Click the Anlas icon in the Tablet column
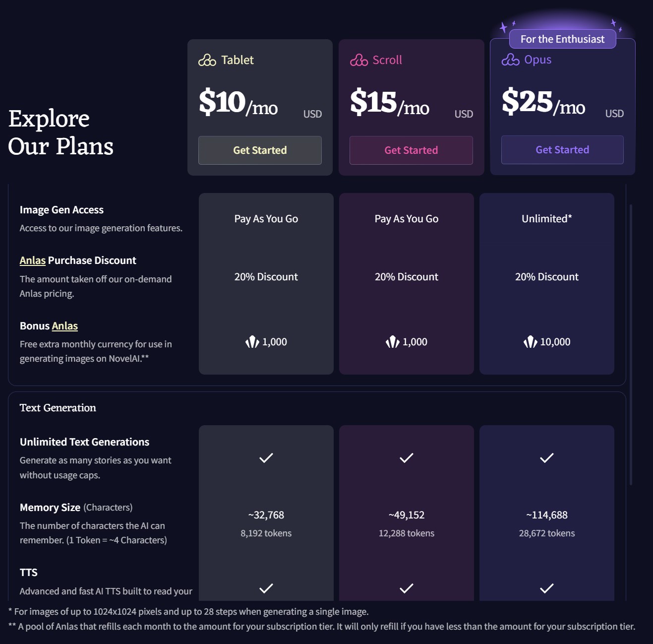The width and height of the screenshot is (653, 644). (252, 342)
